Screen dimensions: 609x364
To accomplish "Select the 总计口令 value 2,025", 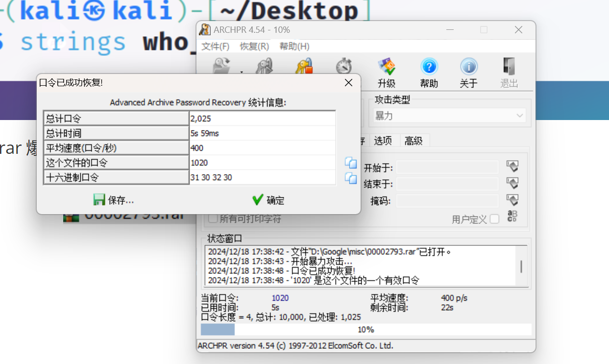I will (x=263, y=119).
